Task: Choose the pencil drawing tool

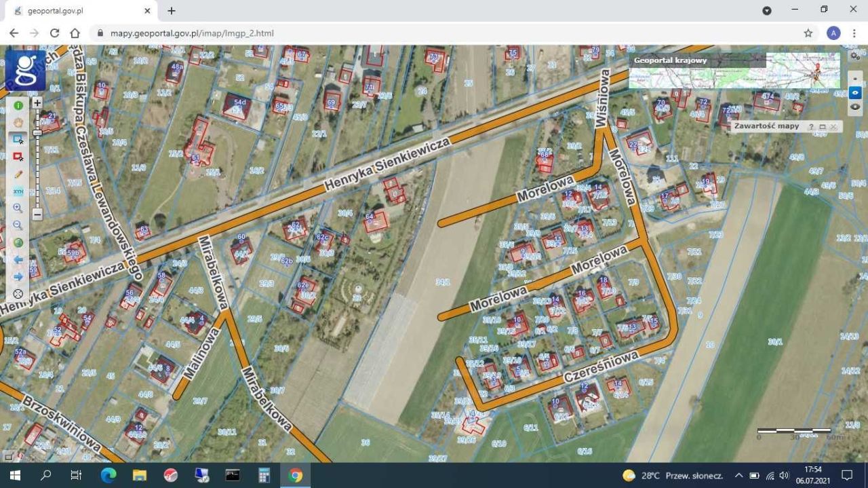Action: click(x=18, y=174)
